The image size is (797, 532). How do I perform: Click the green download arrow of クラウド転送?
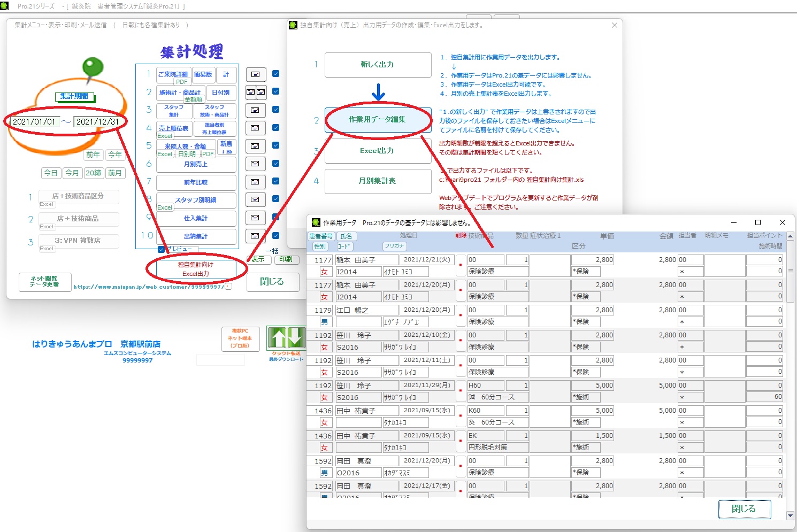pyautogui.click(x=296, y=338)
